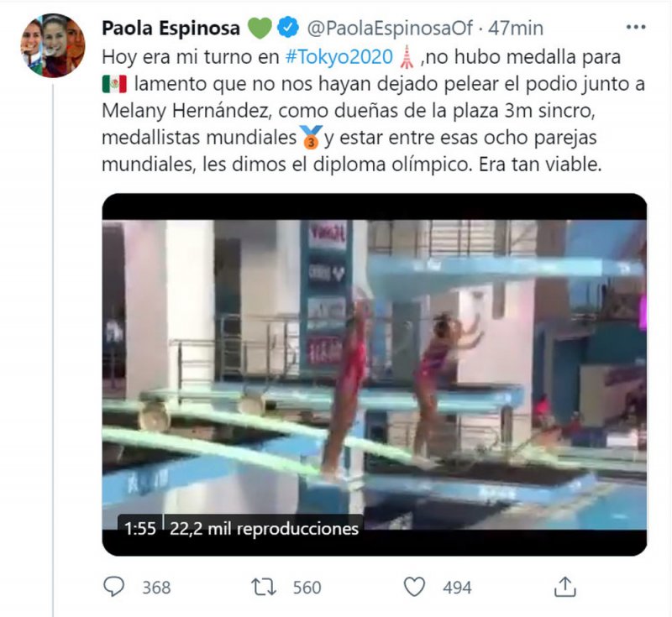The image size is (672, 617).
Task: Click the retweet arrows icon
Action: pos(264,587)
